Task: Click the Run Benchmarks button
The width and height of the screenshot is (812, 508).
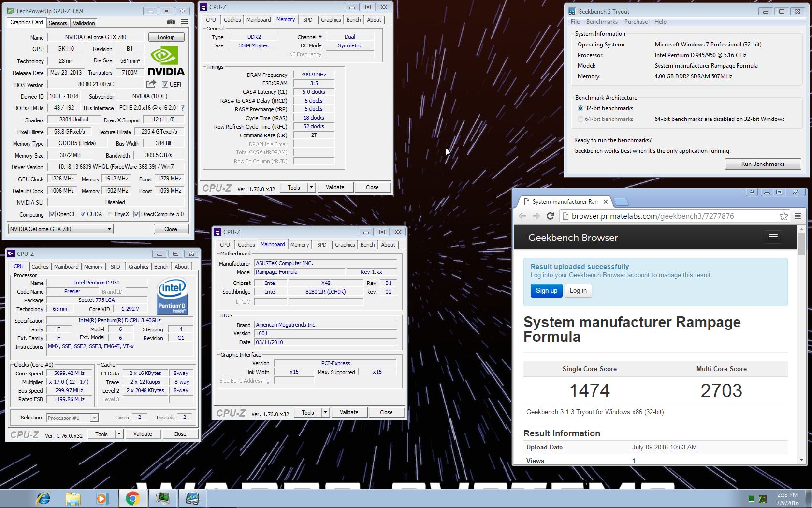Action: click(763, 164)
